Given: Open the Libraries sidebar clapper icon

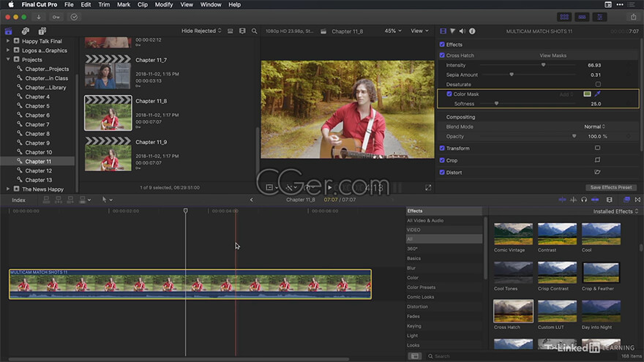Looking at the screenshot, I should (x=8, y=31).
